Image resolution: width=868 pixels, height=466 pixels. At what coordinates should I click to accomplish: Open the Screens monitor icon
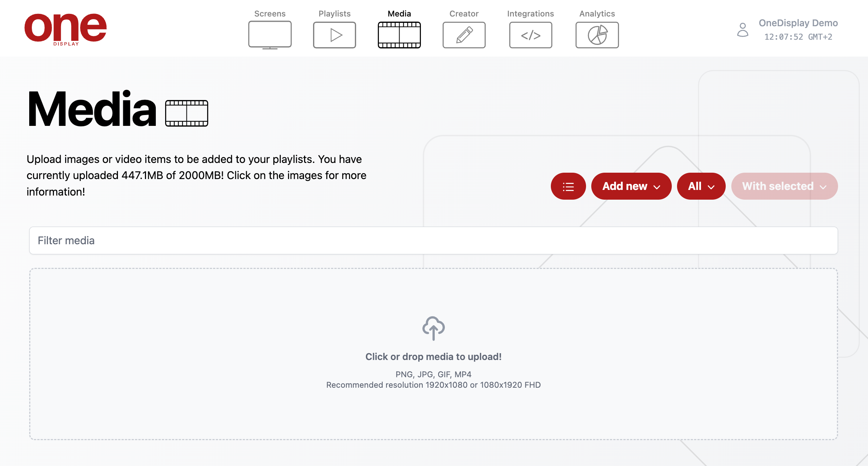[x=270, y=34]
